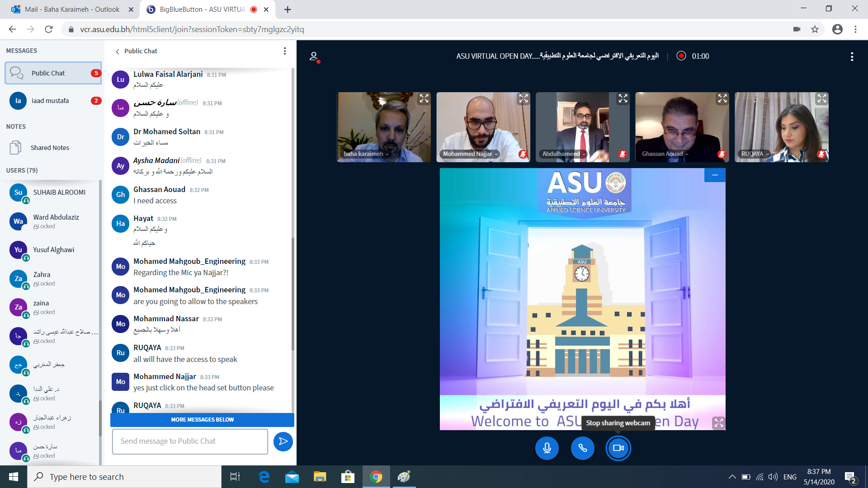Click the ENG language indicator
Image resolution: width=868 pixels, height=488 pixels.
click(790, 477)
